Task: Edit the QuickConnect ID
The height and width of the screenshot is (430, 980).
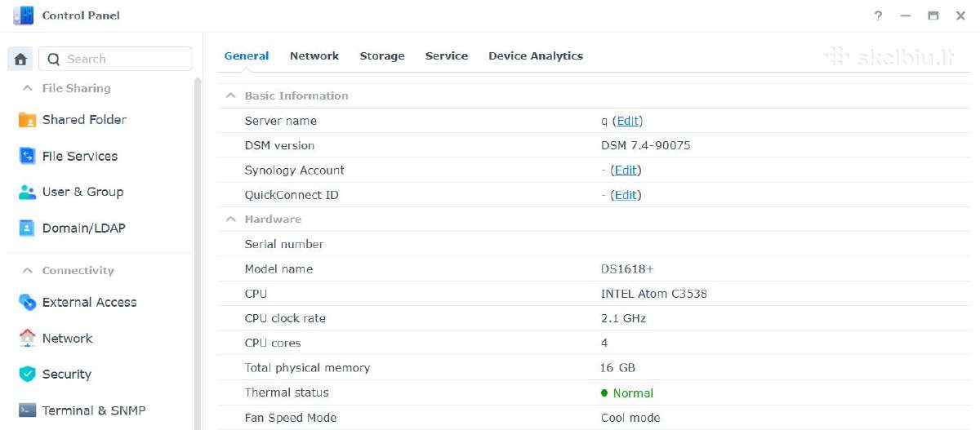Action: point(626,195)
